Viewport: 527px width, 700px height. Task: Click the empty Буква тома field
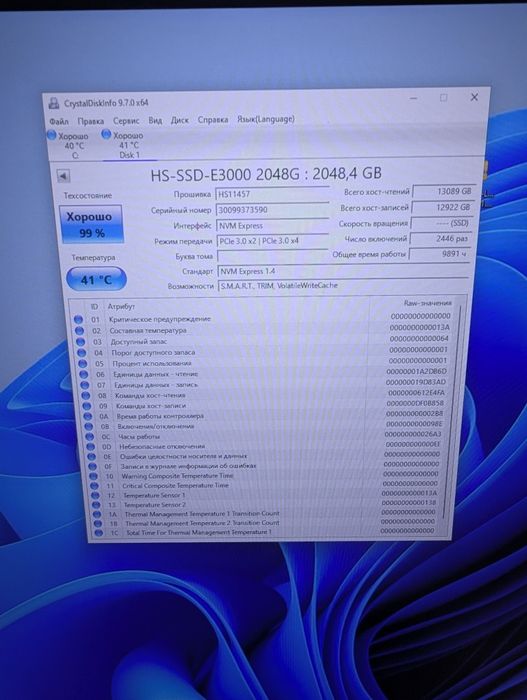click(273, 256)
